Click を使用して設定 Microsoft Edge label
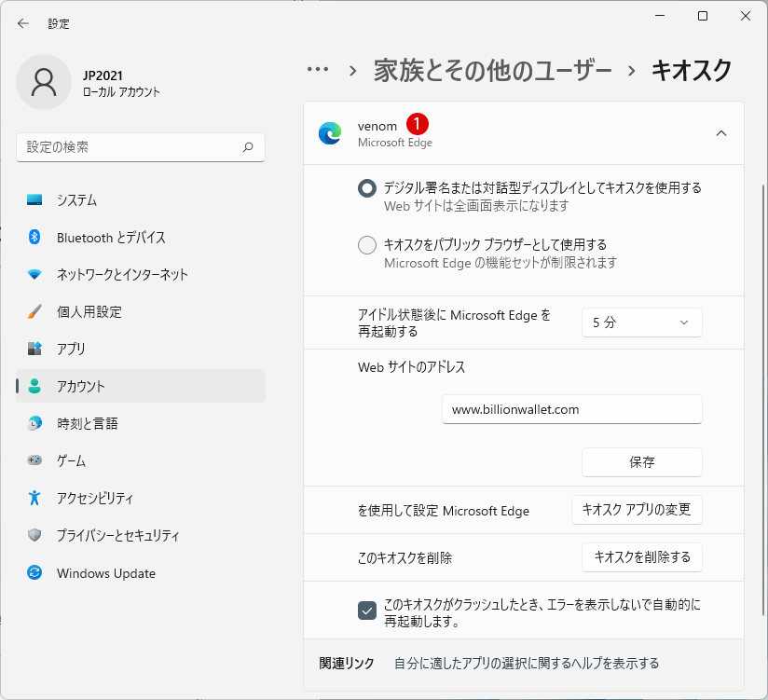This screenshot has width=768, height=700. pyautogui.click(x=444, y=511)
